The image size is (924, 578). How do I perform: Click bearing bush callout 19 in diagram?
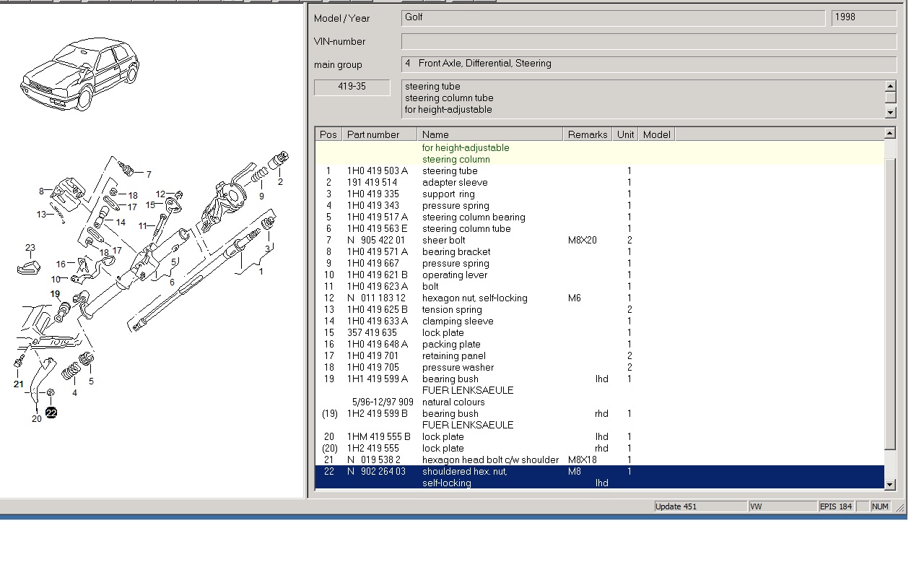tap(56, 294)
